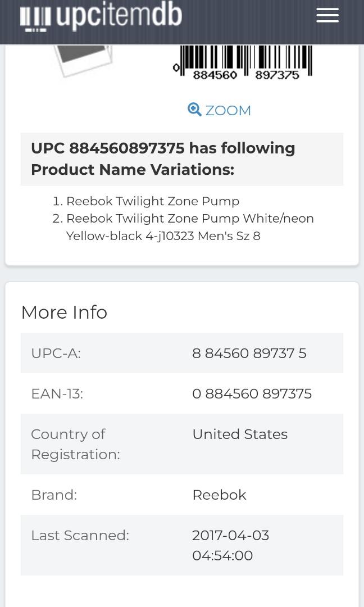The height and width of the screenshot is (607, 364).
Task: Click the Reebok brand value
Action: pyautogui.click(x=219, y=495)
